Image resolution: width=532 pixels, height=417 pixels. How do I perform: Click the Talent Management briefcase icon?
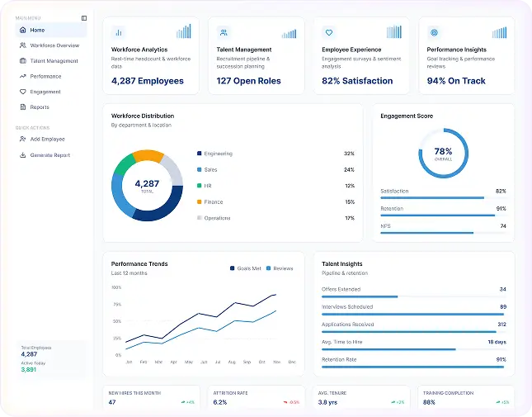pos(23,61)
